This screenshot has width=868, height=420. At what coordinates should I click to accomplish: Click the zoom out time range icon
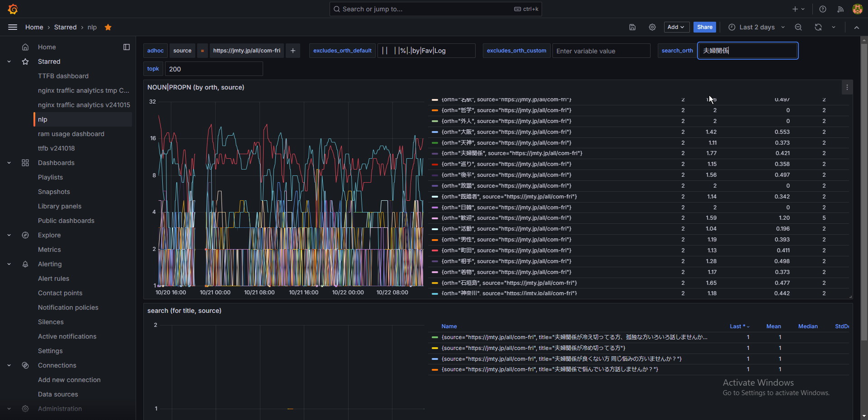(798, 27)
